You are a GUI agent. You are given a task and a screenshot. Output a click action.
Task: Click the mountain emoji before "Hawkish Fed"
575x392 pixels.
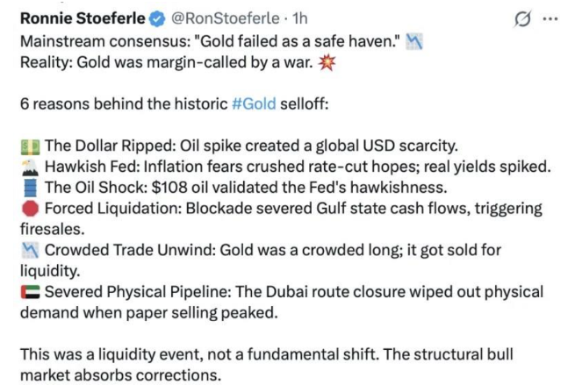(29, 167)
